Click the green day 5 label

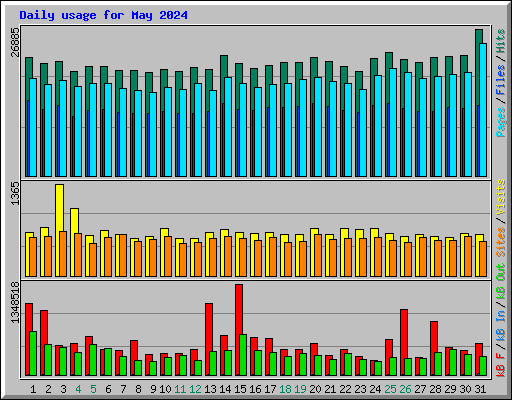[93, 389]
